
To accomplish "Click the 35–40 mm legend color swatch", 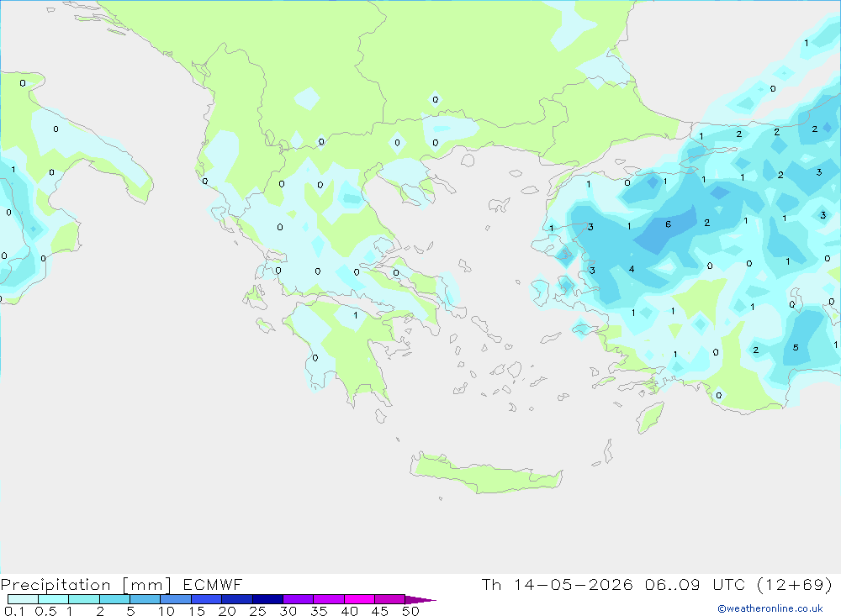I will [x=328, y=599].
